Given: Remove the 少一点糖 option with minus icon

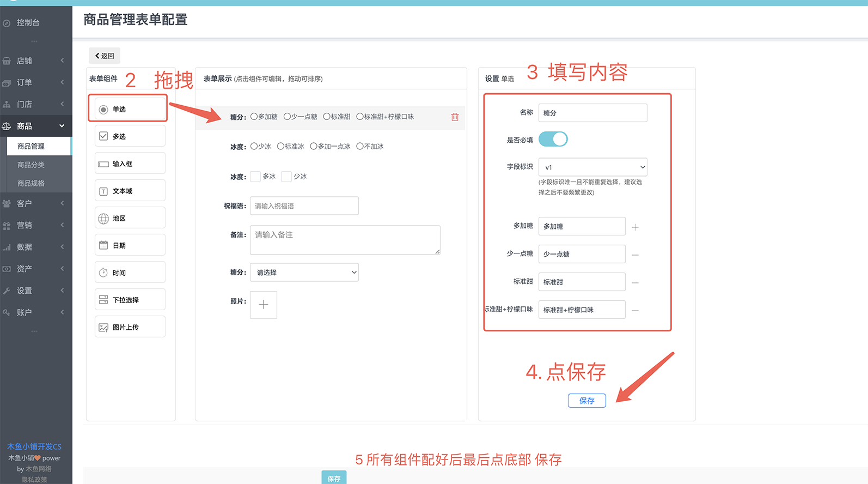Looking at the screenshot, I should (635, 255).
